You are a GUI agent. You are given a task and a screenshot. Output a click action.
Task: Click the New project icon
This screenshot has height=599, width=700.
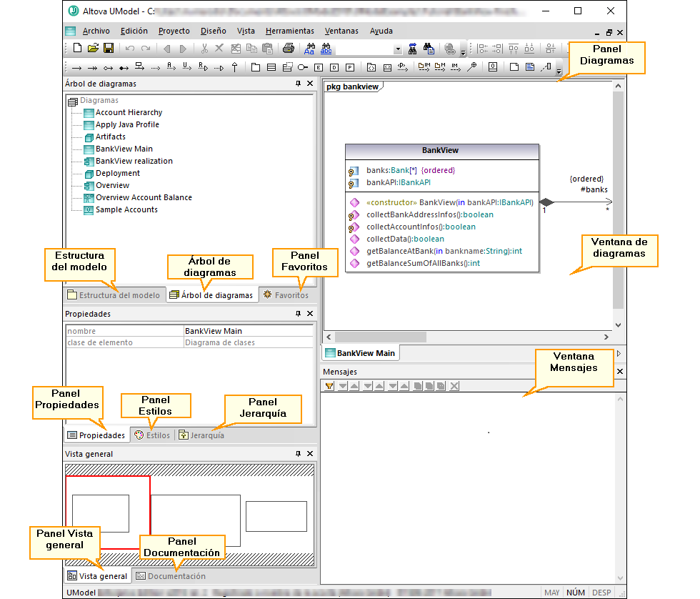(77, 48)
